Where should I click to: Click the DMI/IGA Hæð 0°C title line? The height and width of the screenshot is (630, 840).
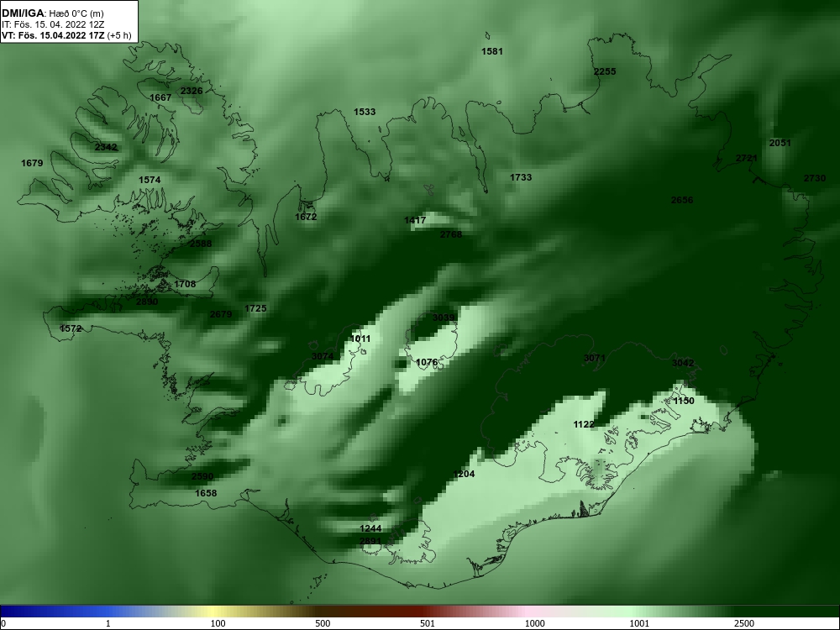coord(52,13)
